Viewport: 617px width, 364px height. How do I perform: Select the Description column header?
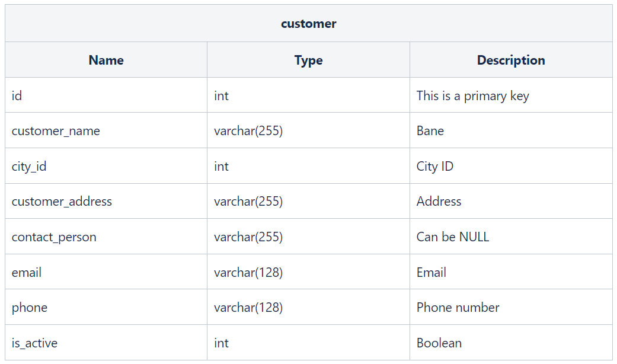click(x=511, y=60)
